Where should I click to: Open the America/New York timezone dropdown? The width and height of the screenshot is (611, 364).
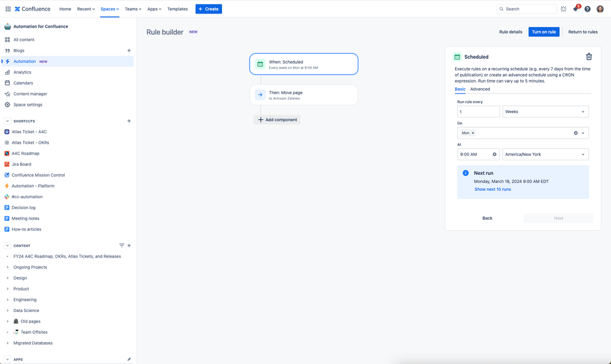point(545,154)
